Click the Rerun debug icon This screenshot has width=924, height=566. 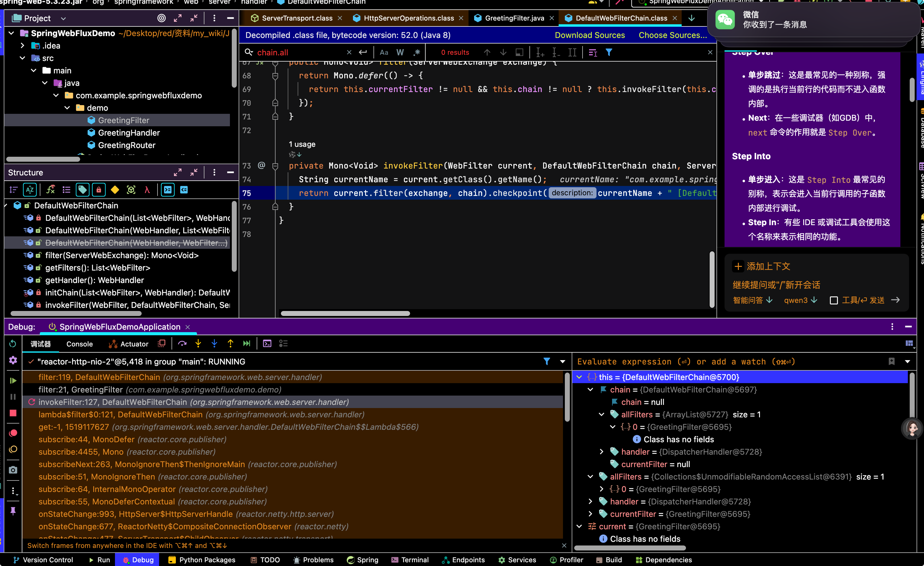[13, 344]
